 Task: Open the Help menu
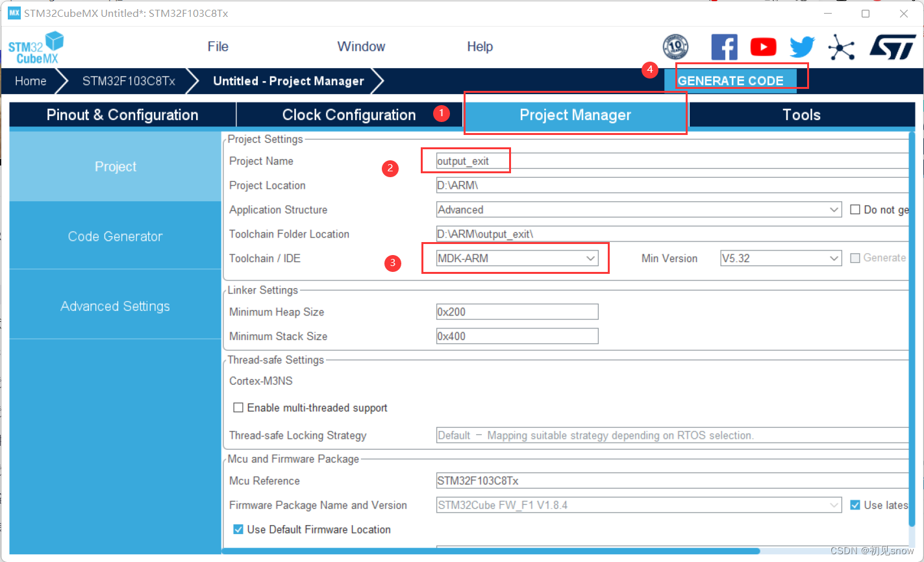tap(480, 47)
